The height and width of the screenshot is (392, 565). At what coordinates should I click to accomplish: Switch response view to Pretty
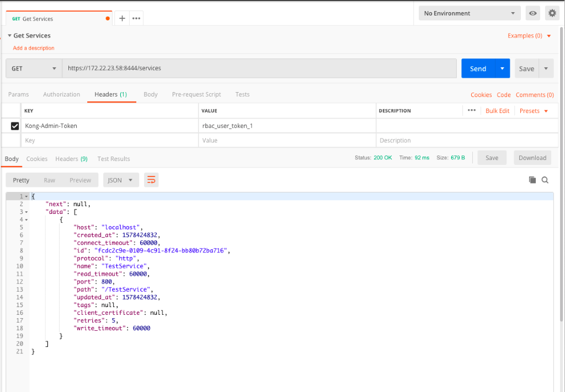pyautogui.click(x=21, y=180)
